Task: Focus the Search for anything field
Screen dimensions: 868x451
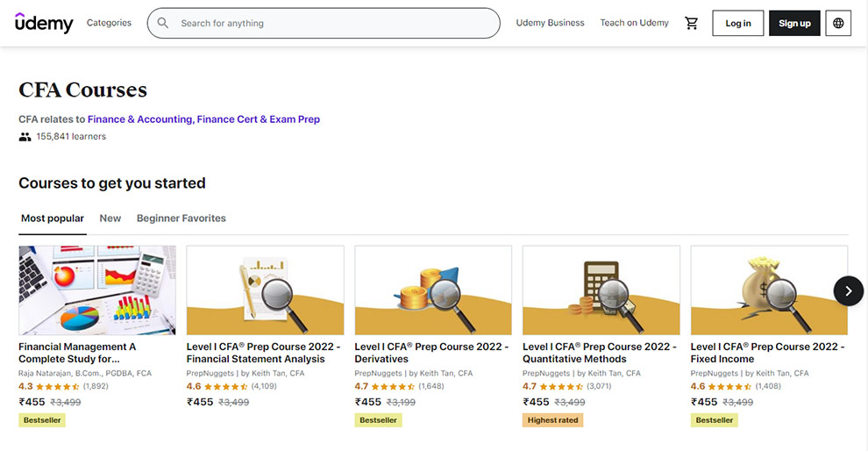Action: coord(333,24)
